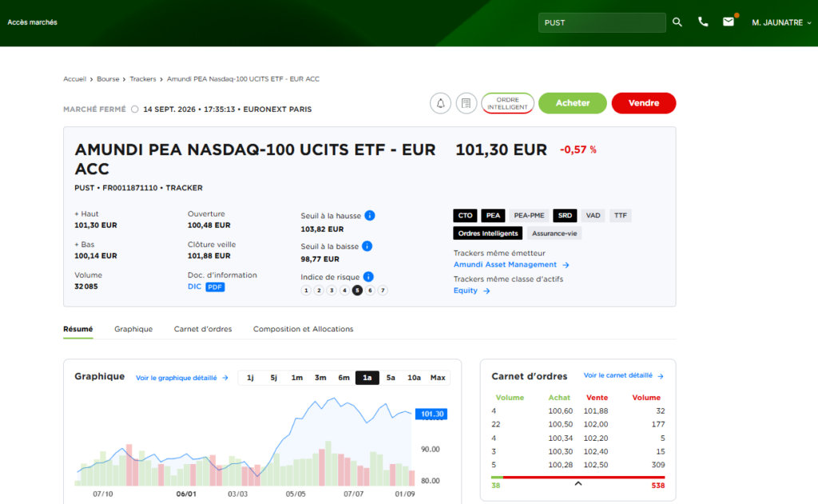Go to Bourse breadcrumb
The height and width of the screenshot is (504, 818).
click(x=108, y=79)
